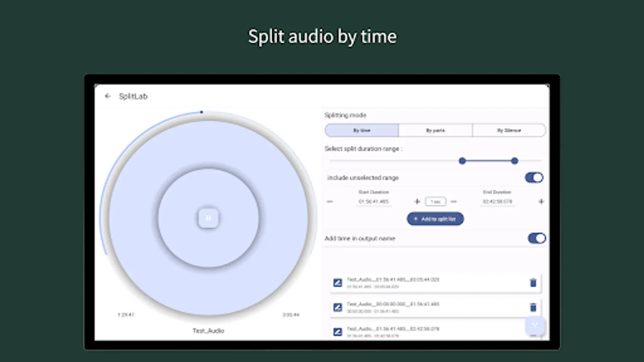Image resolution: width=644 pixels, height=362 pixels.
Task: Delete the split ending at 03:05:44.020
Action: [533, 283]
